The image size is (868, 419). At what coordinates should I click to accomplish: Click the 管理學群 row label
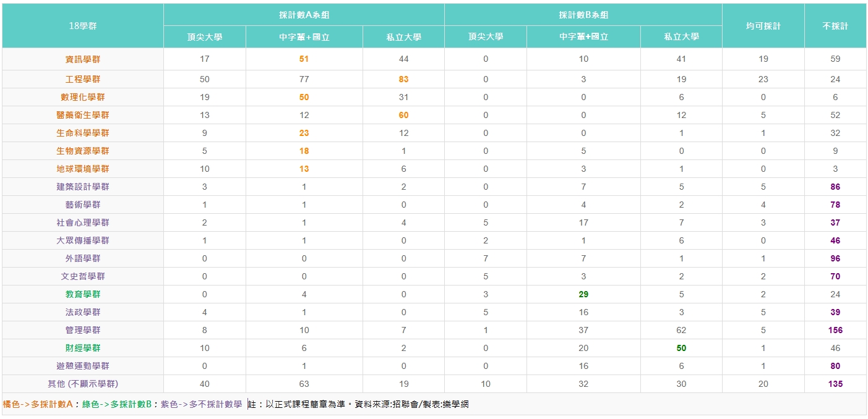coord(83,330)
